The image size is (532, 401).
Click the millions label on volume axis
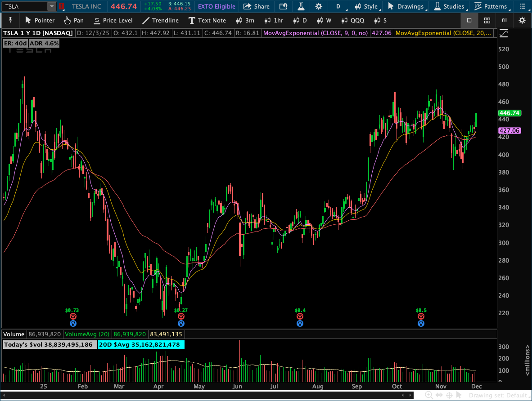(527, 360)
